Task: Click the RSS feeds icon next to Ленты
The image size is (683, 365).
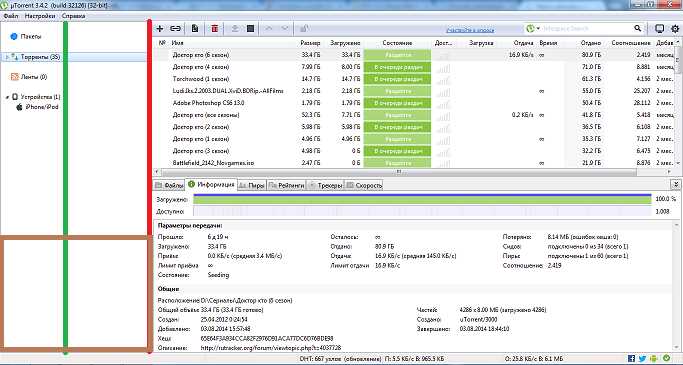Action: click(x=14, y=77)
